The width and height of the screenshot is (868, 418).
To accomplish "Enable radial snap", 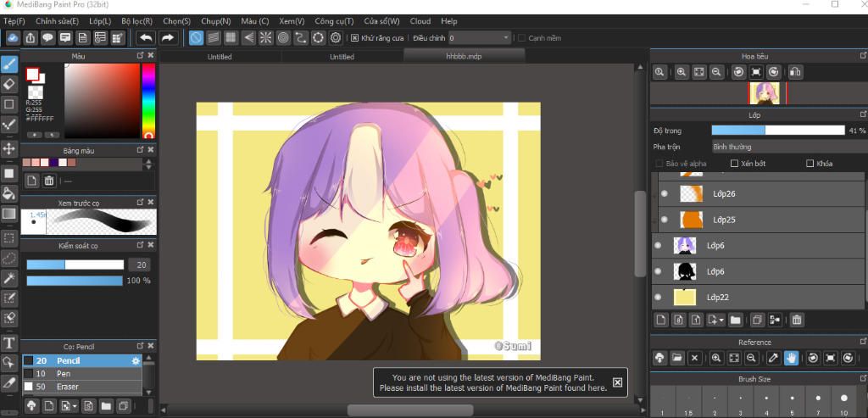I will click(x=265, y=37).
